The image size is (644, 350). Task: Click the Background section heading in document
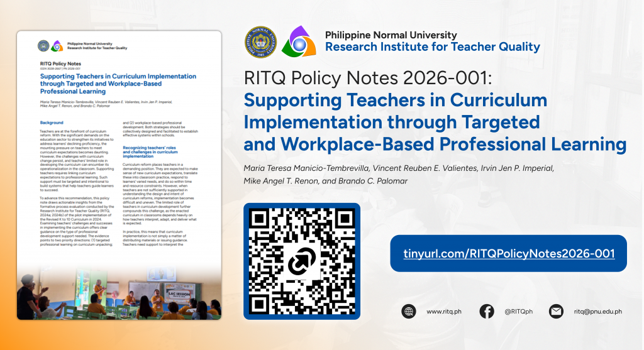(x=52, y=123)
